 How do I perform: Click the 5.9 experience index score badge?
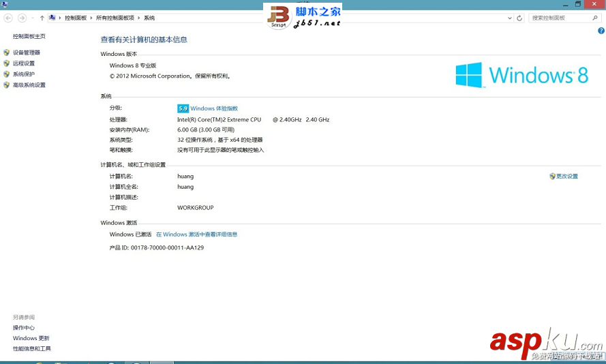pyautogui.click(x=183, y=108)
